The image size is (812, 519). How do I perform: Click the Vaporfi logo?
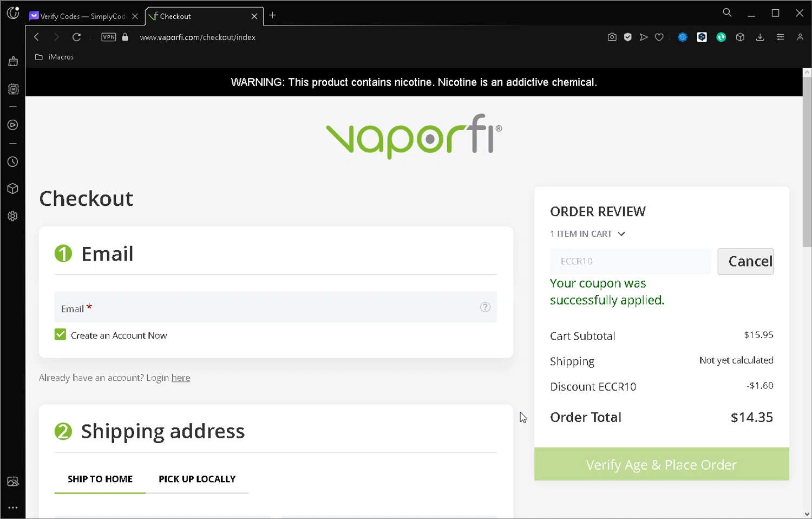(x=414, y=137)
